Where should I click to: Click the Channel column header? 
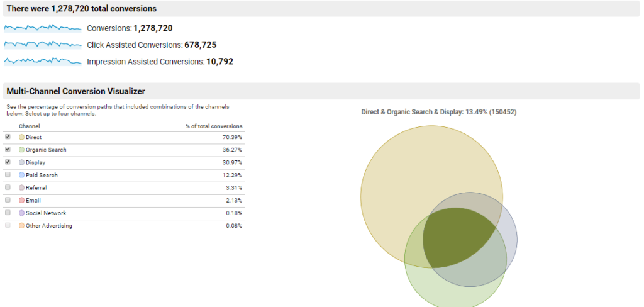click(30, 126)
